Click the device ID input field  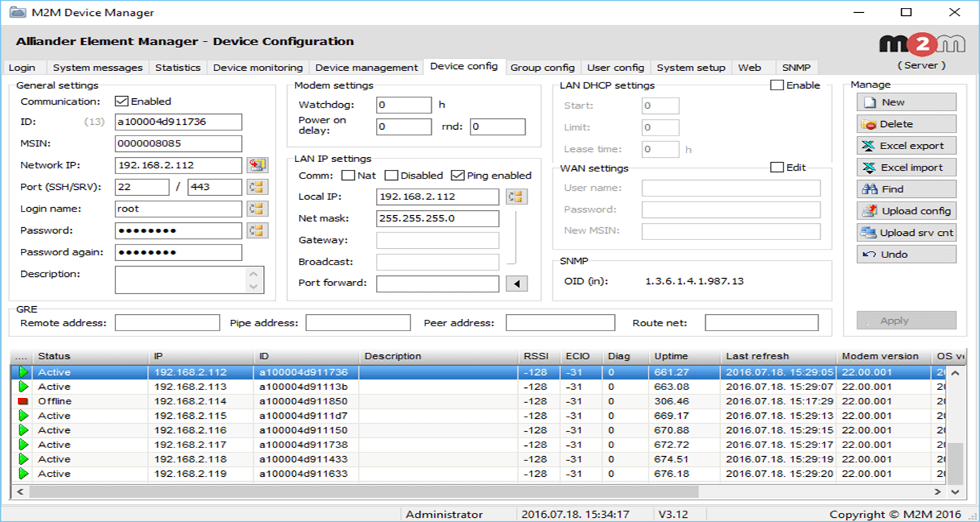click(x=179, y=122)
